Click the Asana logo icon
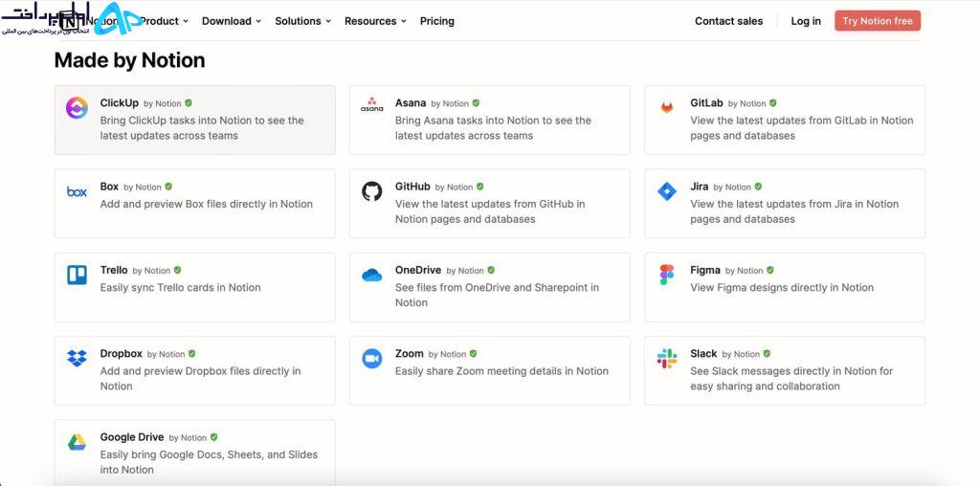Image resolution: width=980 pixels, height=486 pixels. tap(372, 104)
